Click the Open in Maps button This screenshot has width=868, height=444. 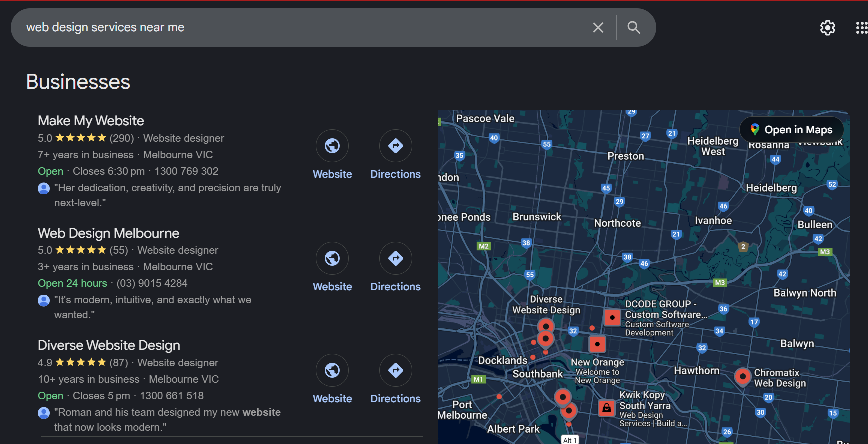(x=792, y=130)
